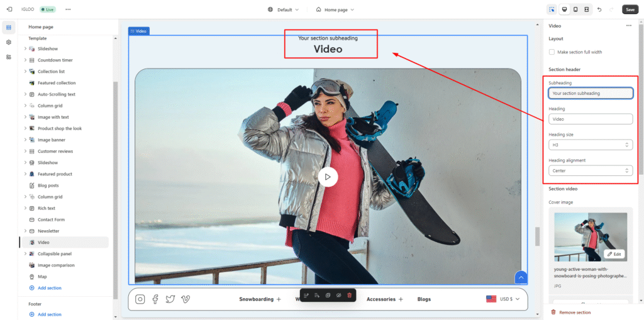Open the Heading size dropdown
This screenshot has height=320, width=644.
click(x=590, y=145)
